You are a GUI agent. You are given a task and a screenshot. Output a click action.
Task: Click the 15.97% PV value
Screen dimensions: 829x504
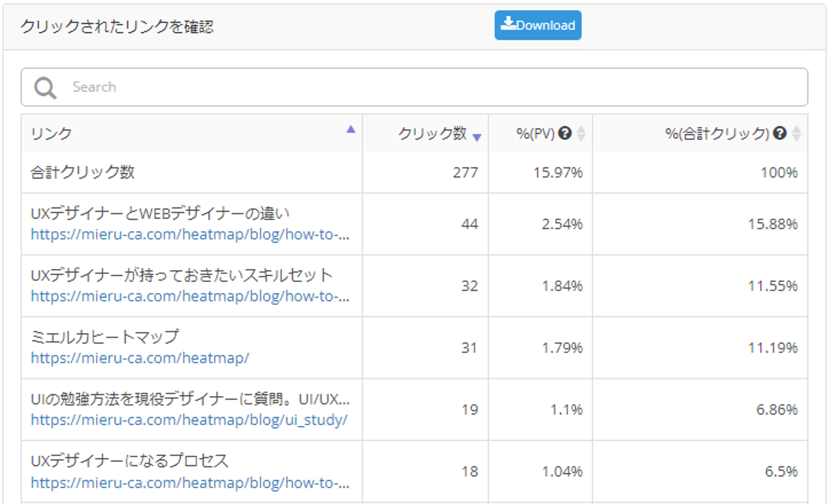[x=558, y=173]
